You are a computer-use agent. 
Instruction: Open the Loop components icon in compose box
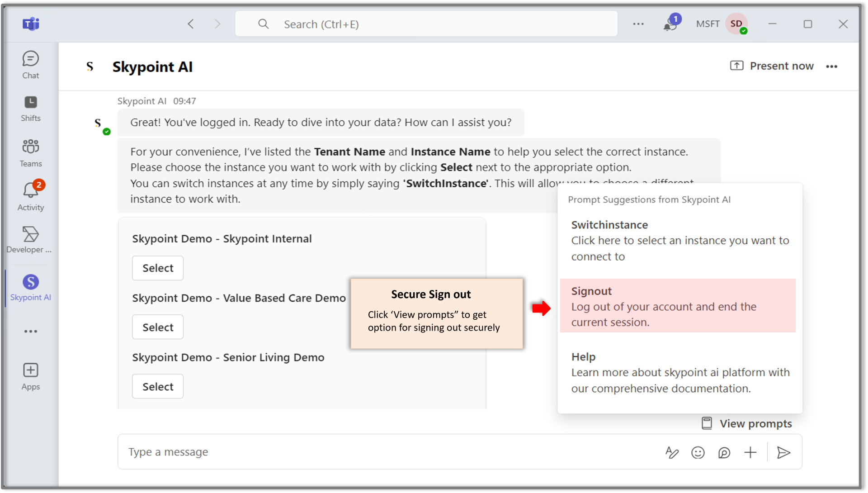click(724, 452)
